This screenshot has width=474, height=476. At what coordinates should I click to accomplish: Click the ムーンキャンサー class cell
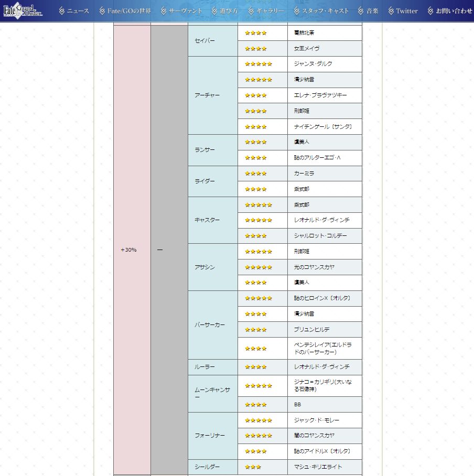pyautogui.click(x=212, y=393)
